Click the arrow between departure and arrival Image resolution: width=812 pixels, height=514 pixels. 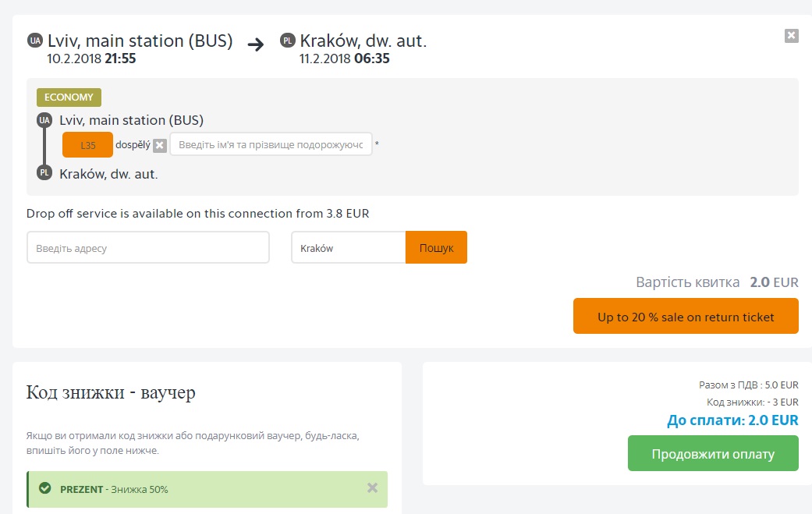tap(256, 44)
